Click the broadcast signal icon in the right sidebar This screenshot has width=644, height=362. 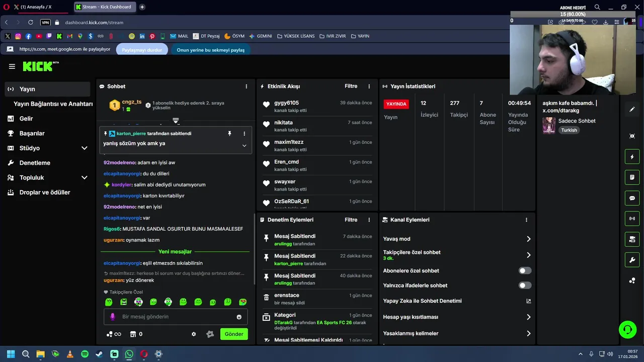click(x=632, y=219)
